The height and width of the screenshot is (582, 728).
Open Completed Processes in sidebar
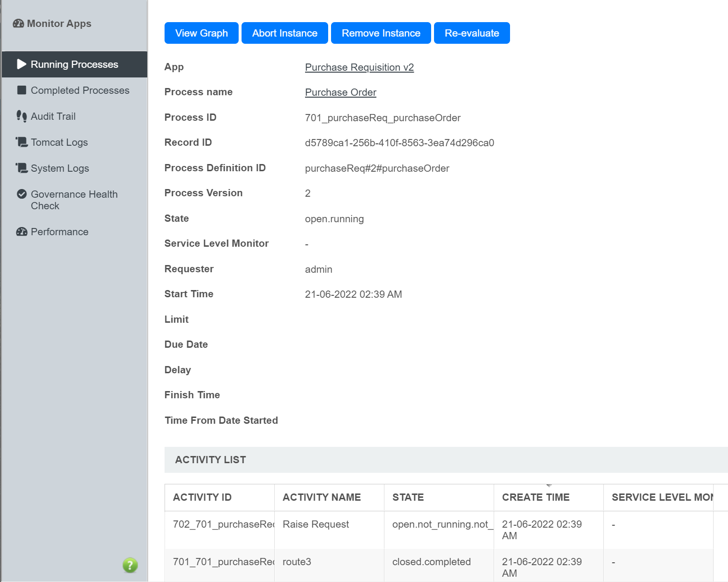pyautogui.click(x=80, y=90)
